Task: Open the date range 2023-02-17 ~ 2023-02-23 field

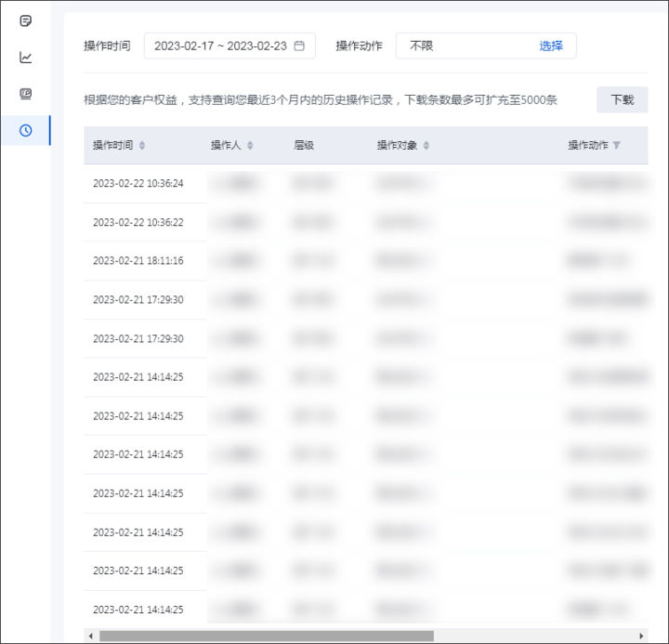Action: 230,46
